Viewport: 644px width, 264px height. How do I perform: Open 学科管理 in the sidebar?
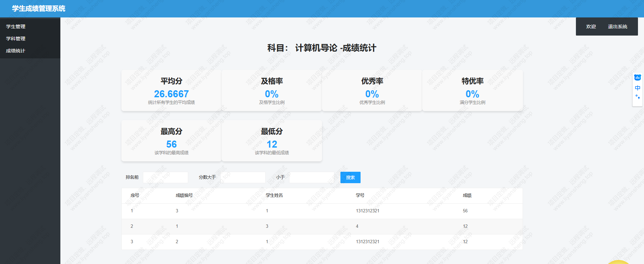[x=16, y=39]
